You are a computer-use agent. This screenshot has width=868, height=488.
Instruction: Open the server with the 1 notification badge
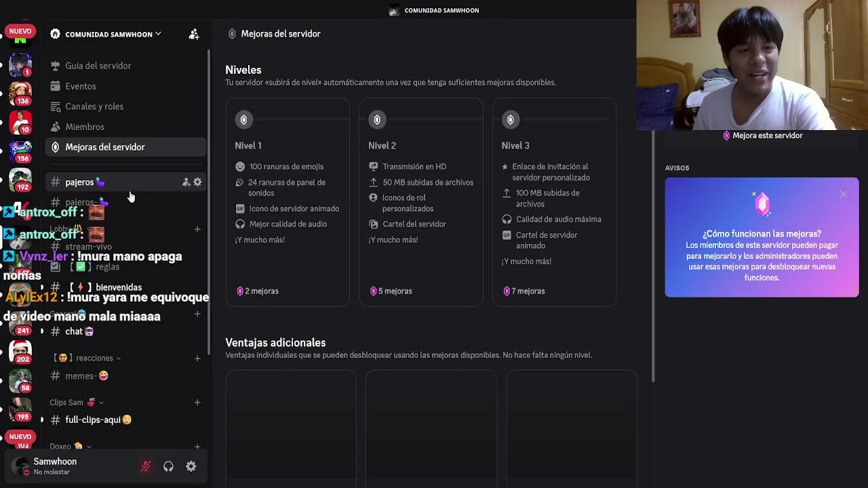[x=20, y=65]
